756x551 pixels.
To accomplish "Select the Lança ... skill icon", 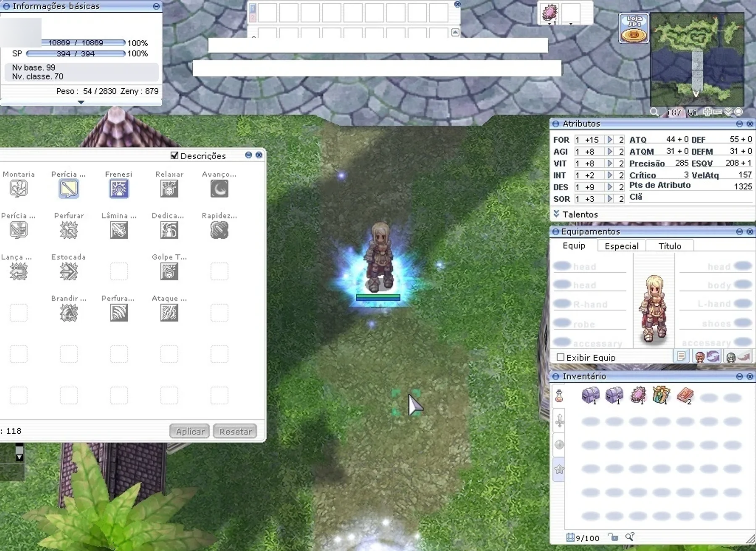I will tap(18, 272).
